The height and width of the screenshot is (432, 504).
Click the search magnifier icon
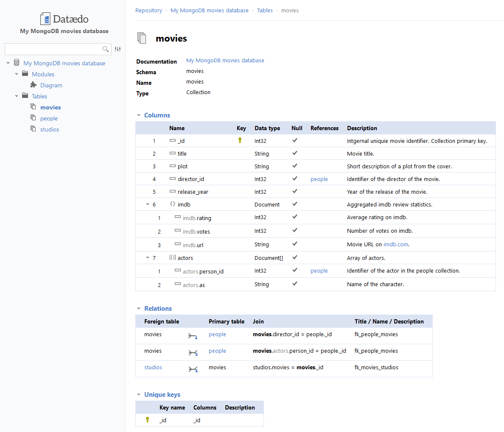click(x=106, y=49)
